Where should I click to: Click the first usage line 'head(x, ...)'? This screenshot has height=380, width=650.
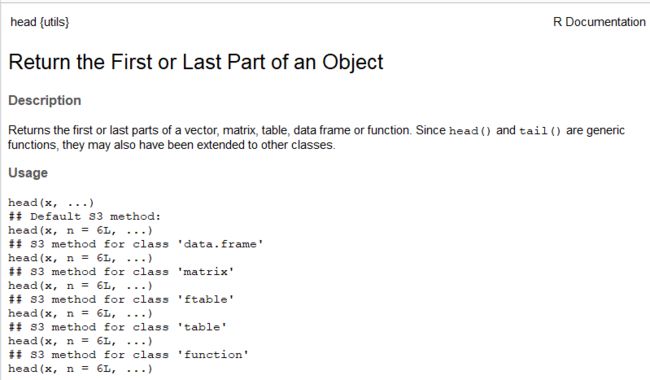(51, 203)
